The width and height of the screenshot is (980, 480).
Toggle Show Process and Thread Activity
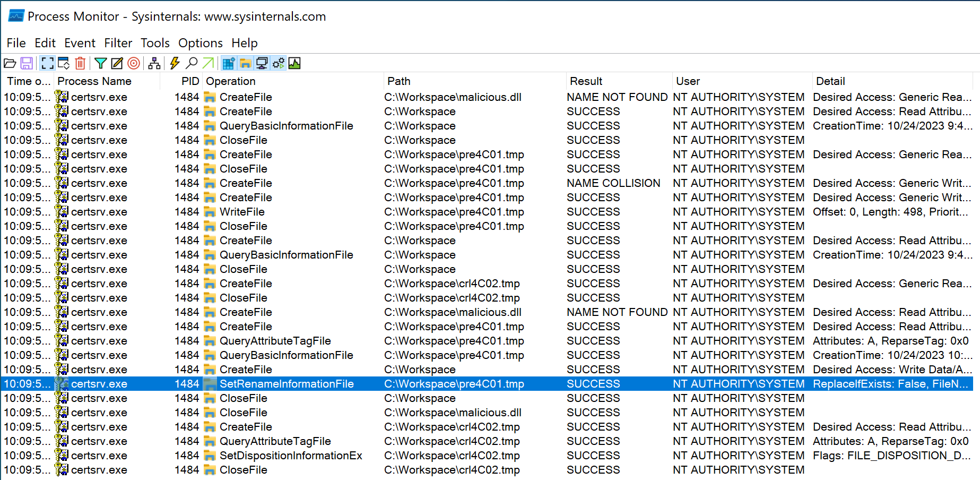pos(278,64)
